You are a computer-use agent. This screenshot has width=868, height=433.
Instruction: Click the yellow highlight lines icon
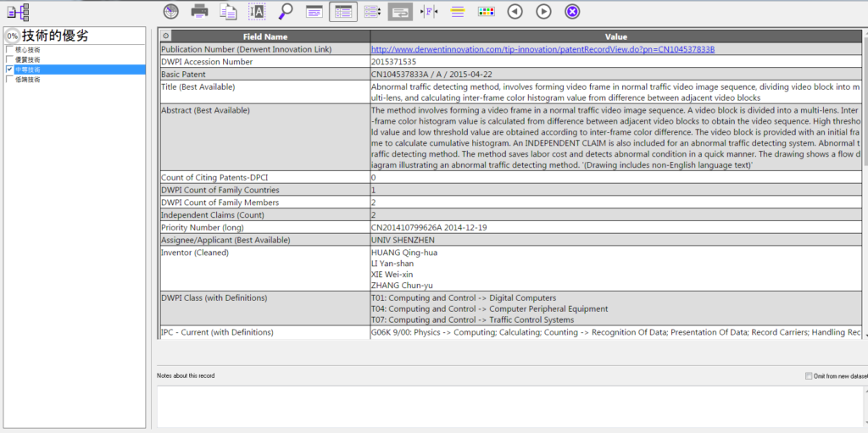point(458,11)
